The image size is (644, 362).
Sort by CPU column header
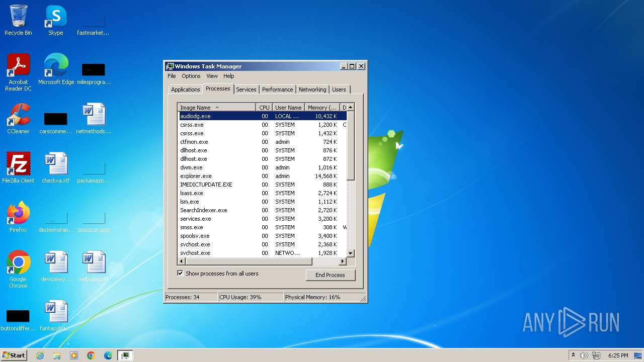point(264,107)
